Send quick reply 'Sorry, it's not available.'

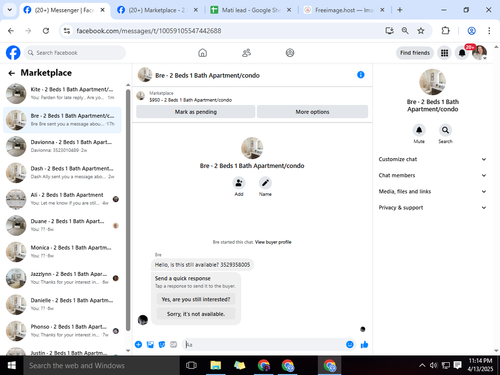pos(196,314)
